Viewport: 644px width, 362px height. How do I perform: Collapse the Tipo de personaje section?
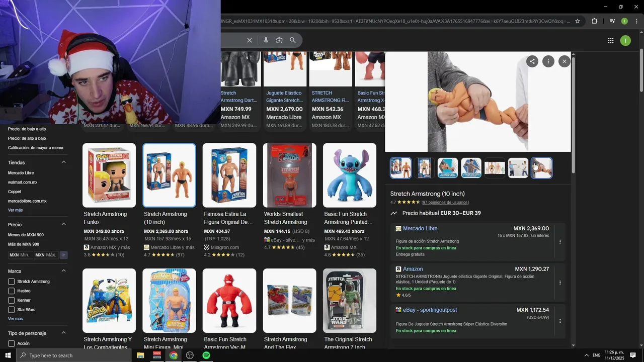pyautogui.click(x=63, y=333)
